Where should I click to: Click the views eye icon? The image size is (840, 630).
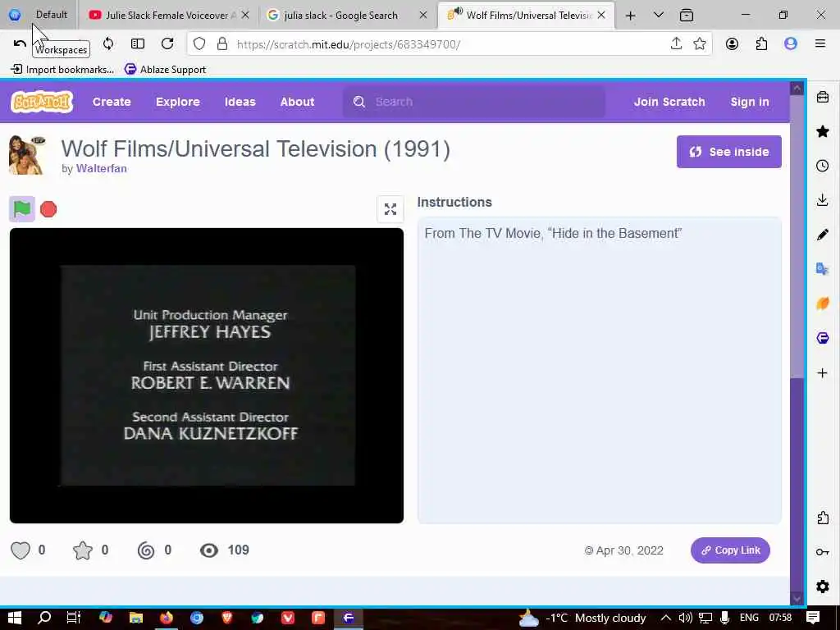pos(209,550)
